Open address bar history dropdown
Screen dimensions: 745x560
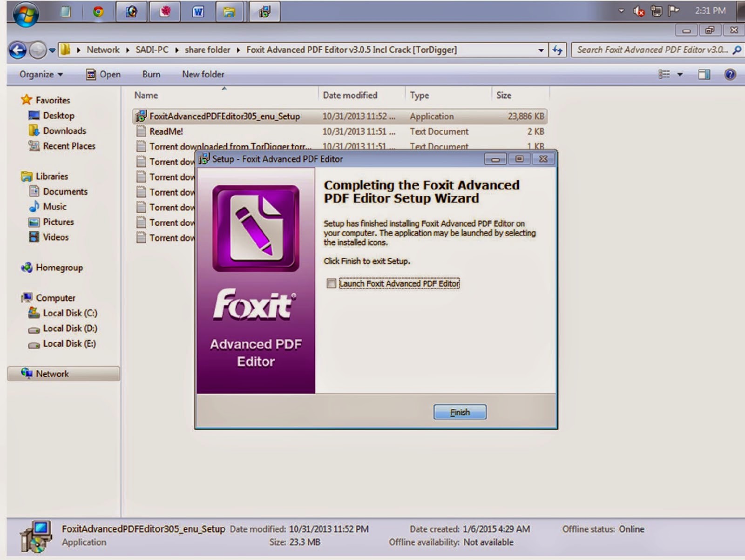pyautogui.click(x=541, y=50)
